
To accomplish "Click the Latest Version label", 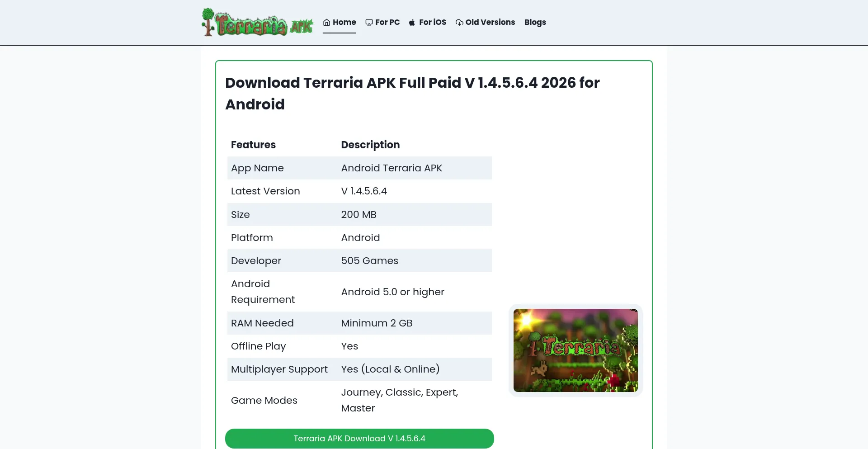I will tap(265, 191).
